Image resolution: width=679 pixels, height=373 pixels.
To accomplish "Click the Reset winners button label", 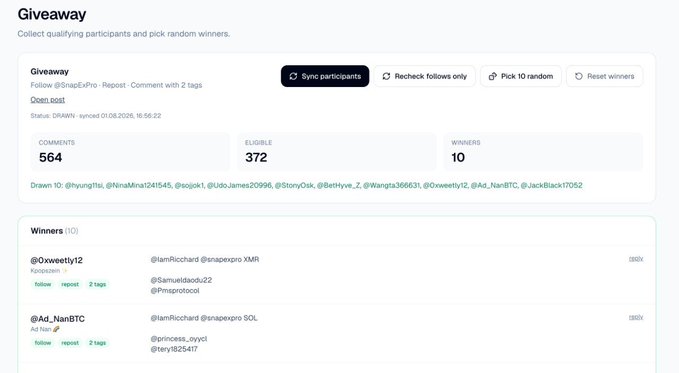I will pos(611,76).
